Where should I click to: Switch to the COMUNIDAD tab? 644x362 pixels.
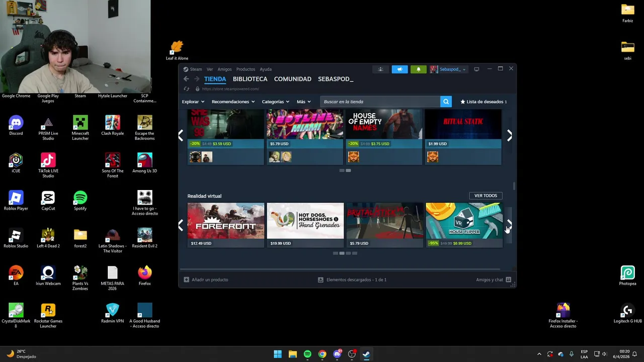click(x=293, y=79)
